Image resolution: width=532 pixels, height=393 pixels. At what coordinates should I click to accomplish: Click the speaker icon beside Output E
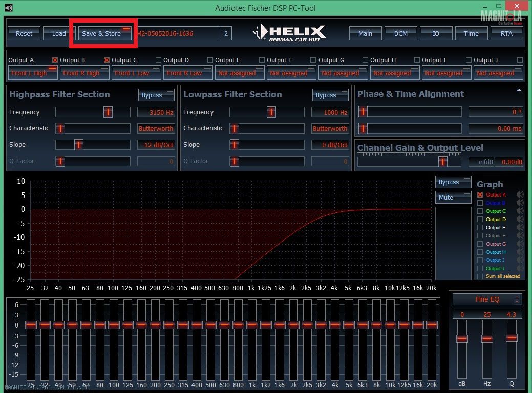[x=520, y=227]
